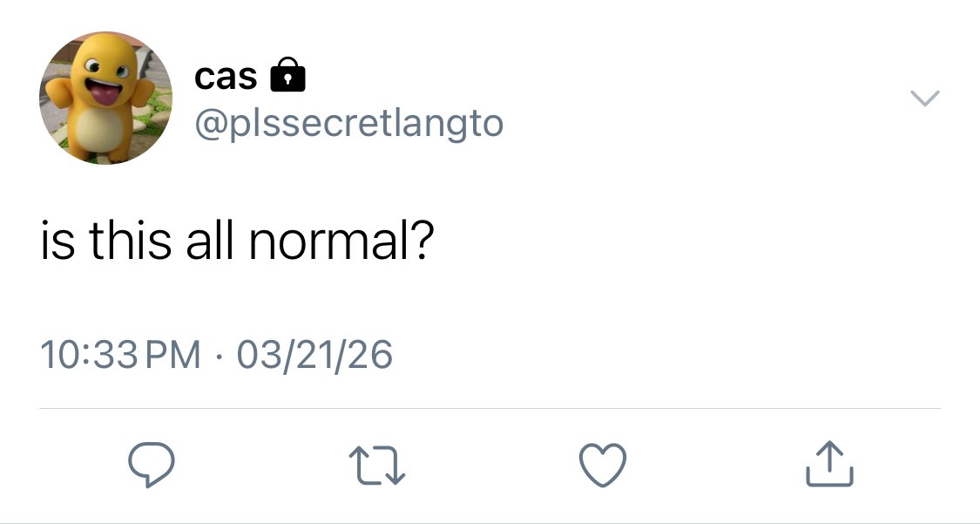Viewport: 980px width, 524px height.
Task: Open cas profile picture avatar
Action: (105, 99)
